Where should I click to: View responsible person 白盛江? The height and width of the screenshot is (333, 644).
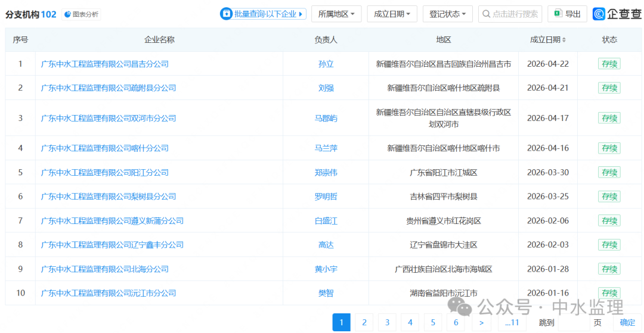[326, 221]
